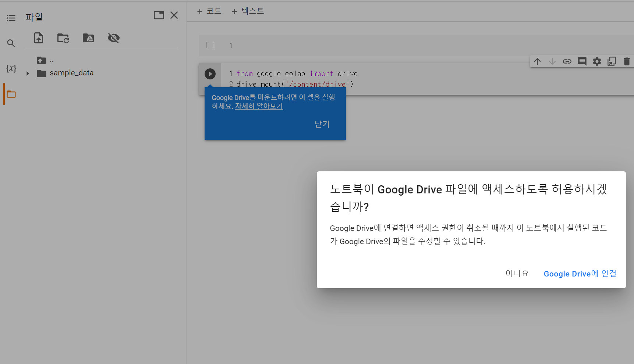The image size is (634, 364).
Task: Select the sample_data folder
Action: tap(71, 73)
